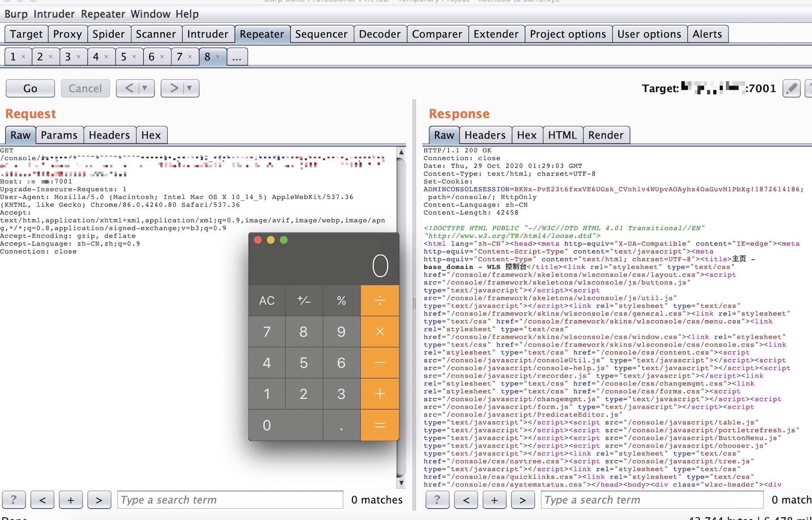Switch to the Comparer tab
812x520 pixels.
pos(437,34)
